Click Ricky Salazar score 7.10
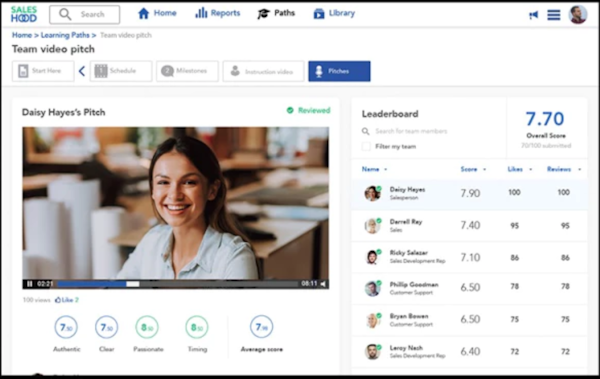The image size is (600, 379). 470,257
